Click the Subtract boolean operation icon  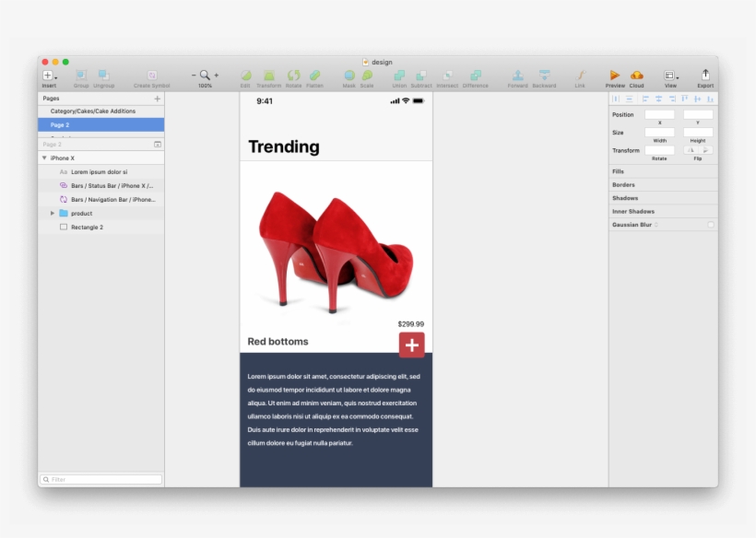[422, 76]
